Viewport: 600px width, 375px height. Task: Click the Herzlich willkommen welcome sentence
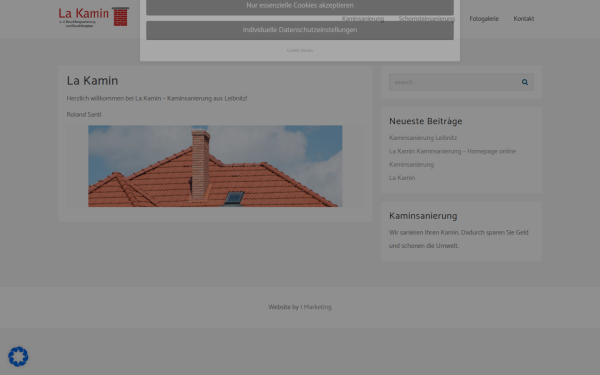(157, 98)
